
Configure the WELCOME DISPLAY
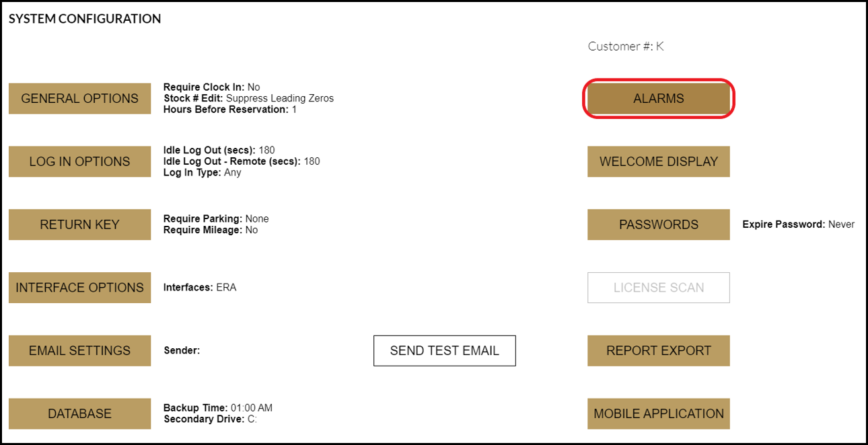coord(658,161)
